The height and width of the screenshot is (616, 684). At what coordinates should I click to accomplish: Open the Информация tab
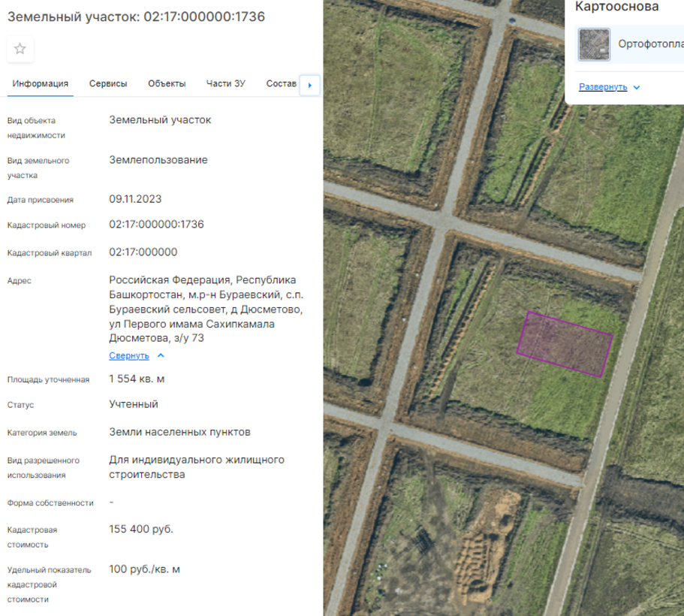point(41,83)
